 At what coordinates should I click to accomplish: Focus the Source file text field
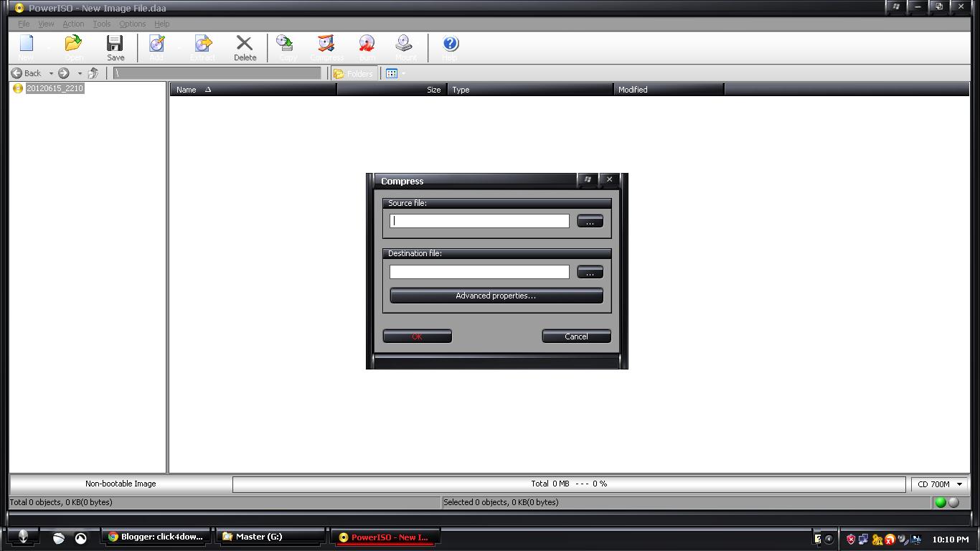[x=479, y=221]
